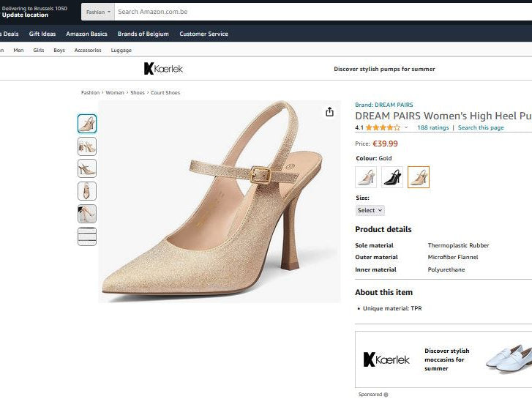This screenshot has height=399, width=532.
Task: Open the Fashion search category dropdown
Action: [x=98, y=12]
